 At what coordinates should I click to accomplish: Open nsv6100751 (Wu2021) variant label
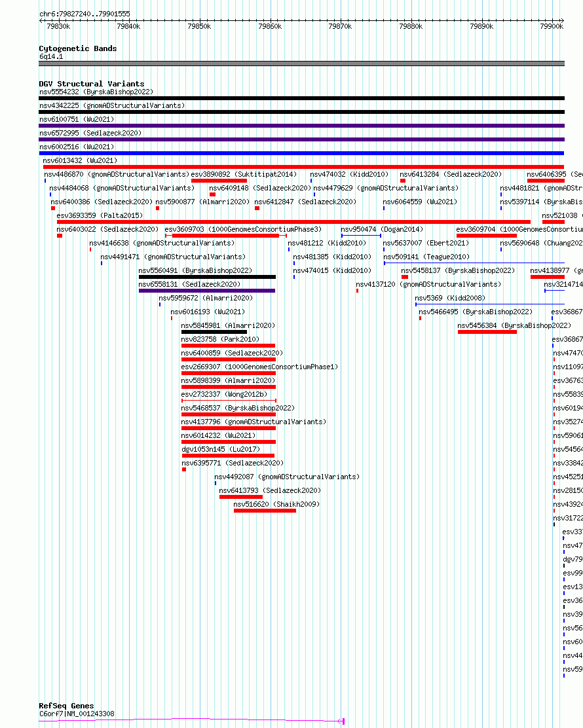tap(77, 119)
